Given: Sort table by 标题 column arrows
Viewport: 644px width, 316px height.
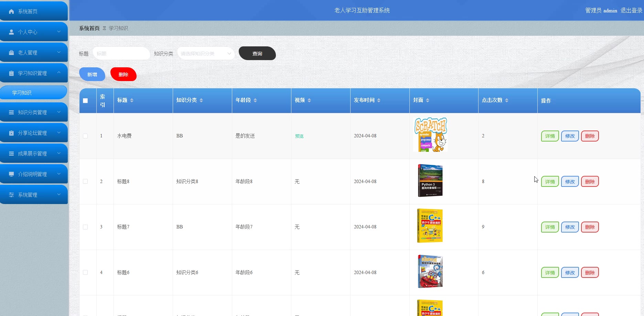Looking at the screenshot, I should tap(132, 100).
